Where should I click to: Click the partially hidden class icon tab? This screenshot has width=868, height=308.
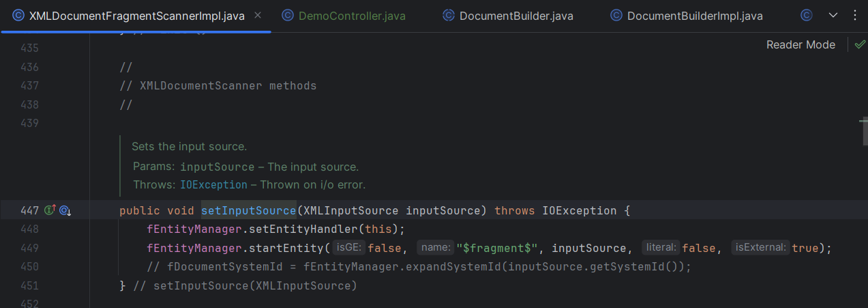(x=807, y=15)
